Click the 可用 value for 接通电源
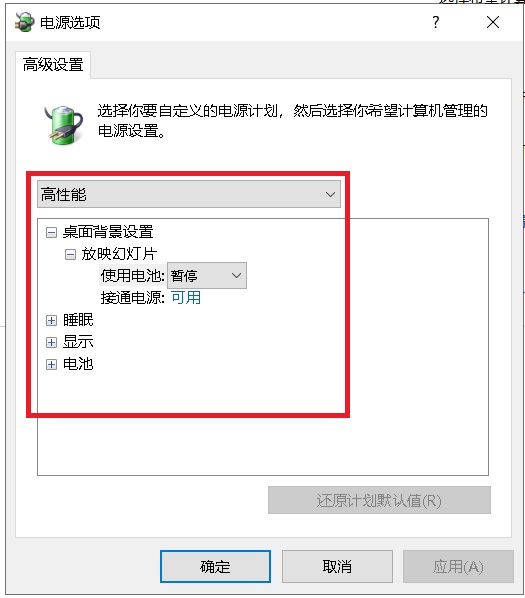Viewport: 525px width, 598px height. click(x=186, y=297)
